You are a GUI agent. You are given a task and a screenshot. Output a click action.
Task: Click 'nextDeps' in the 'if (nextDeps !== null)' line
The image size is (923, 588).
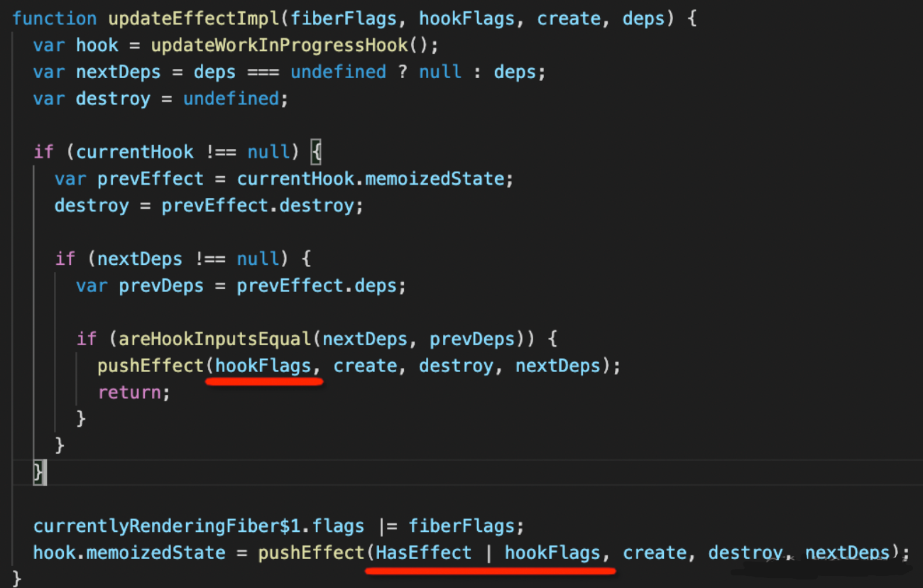[x=140, y=258]
